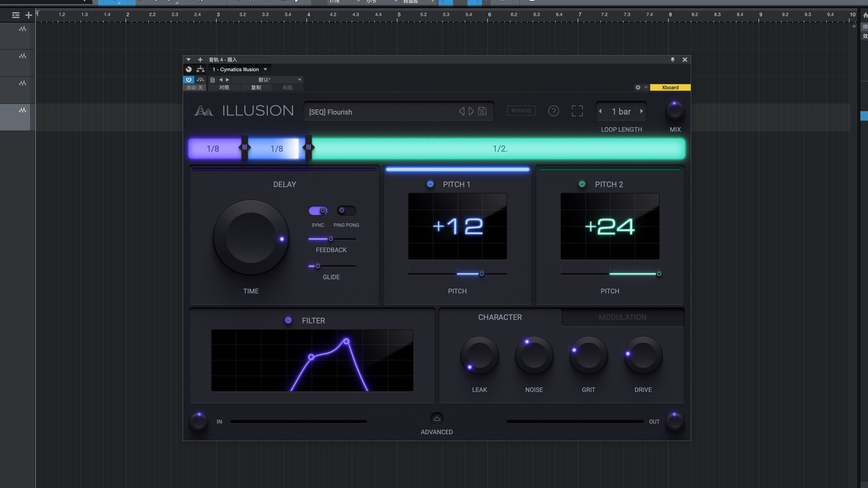Go to next host preset arrow
The width and height of the screenshot is (868, 488).
pyautogui.click(x=227, y=80)
